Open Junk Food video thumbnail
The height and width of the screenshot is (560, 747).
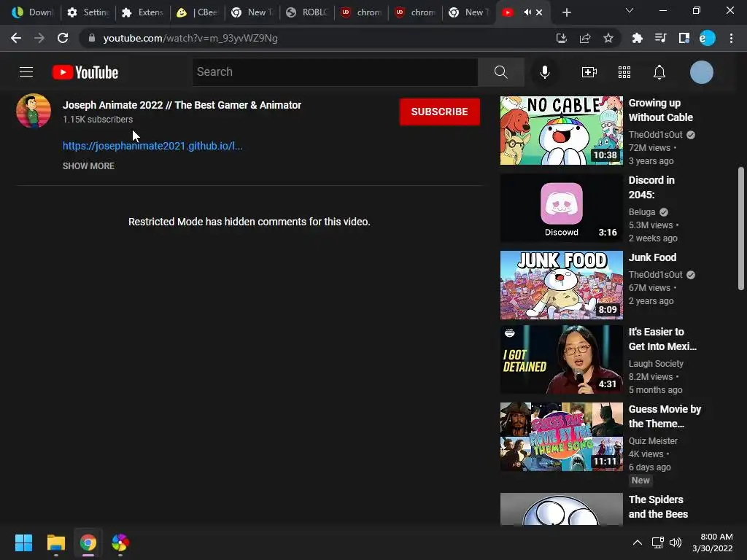(x=561, y=285)
